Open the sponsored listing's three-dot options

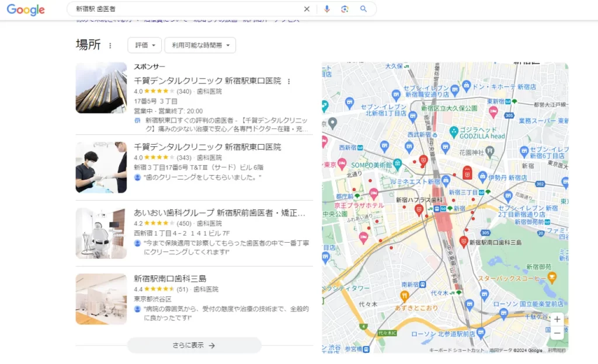288,82
